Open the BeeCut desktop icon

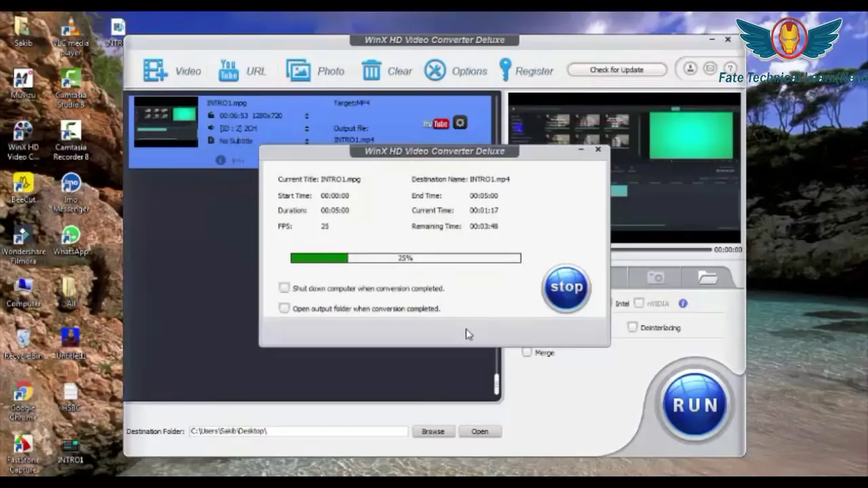(x=23, y=188)
